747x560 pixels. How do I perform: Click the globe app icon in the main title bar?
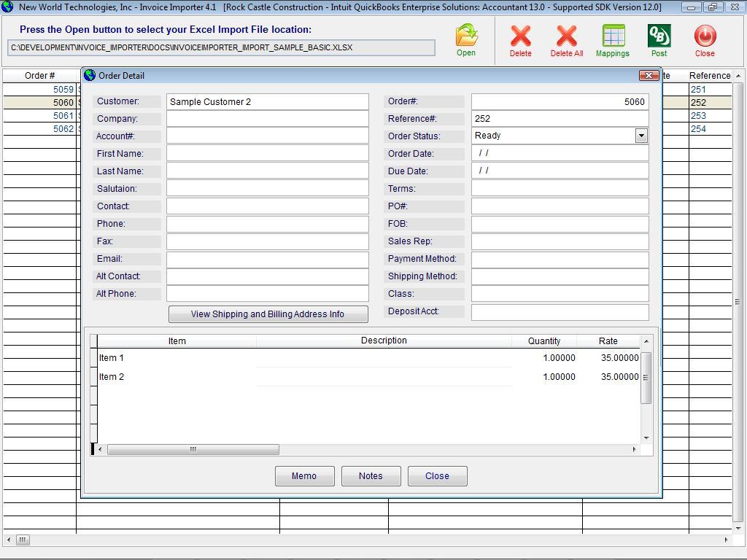point(7,7)
